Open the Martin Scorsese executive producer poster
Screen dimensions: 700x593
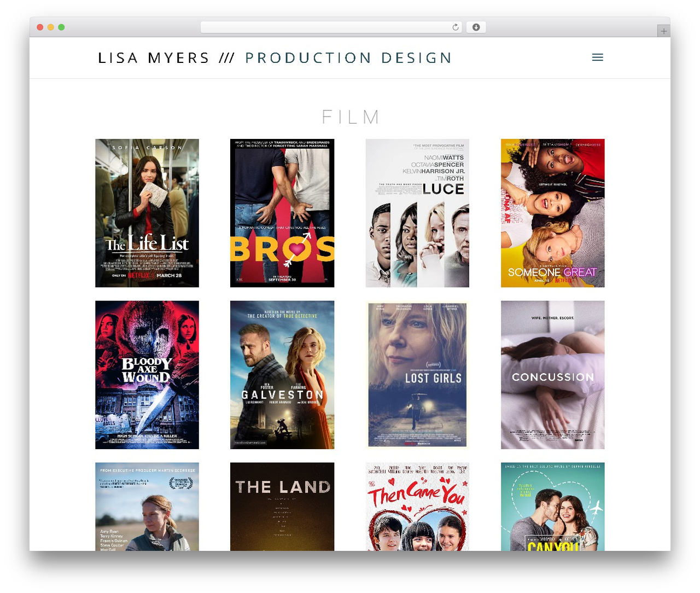tap(147, 507)
